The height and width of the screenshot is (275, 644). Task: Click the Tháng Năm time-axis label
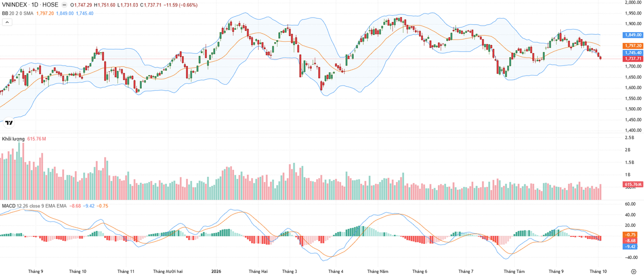point(378,271)
